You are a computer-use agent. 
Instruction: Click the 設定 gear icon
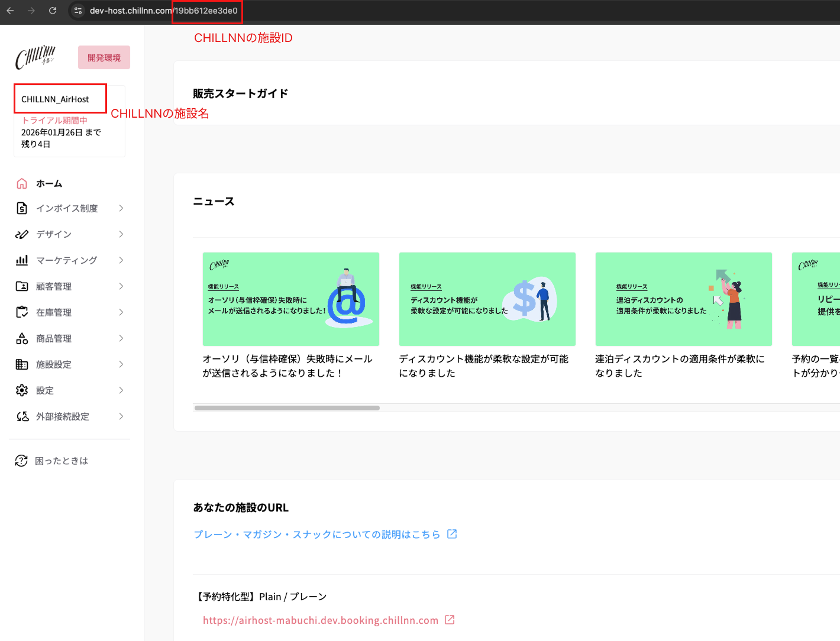22,390
